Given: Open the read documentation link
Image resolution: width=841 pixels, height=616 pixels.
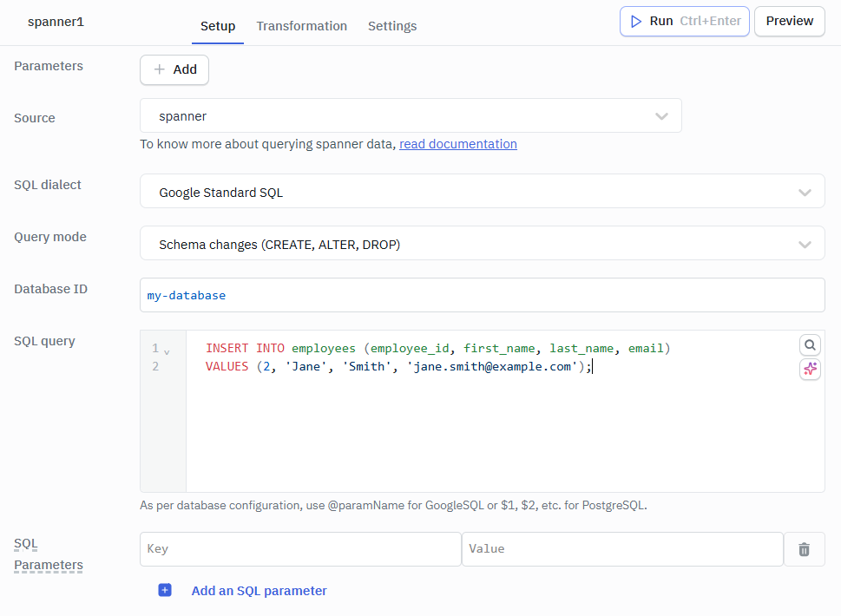Looking at the screenshot, I should click(x=458, y=144).
